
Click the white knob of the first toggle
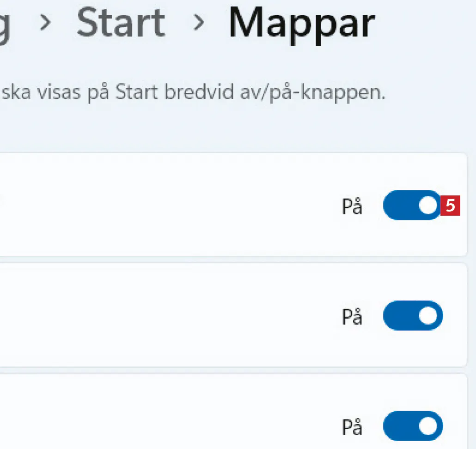[x=428, y=205]
